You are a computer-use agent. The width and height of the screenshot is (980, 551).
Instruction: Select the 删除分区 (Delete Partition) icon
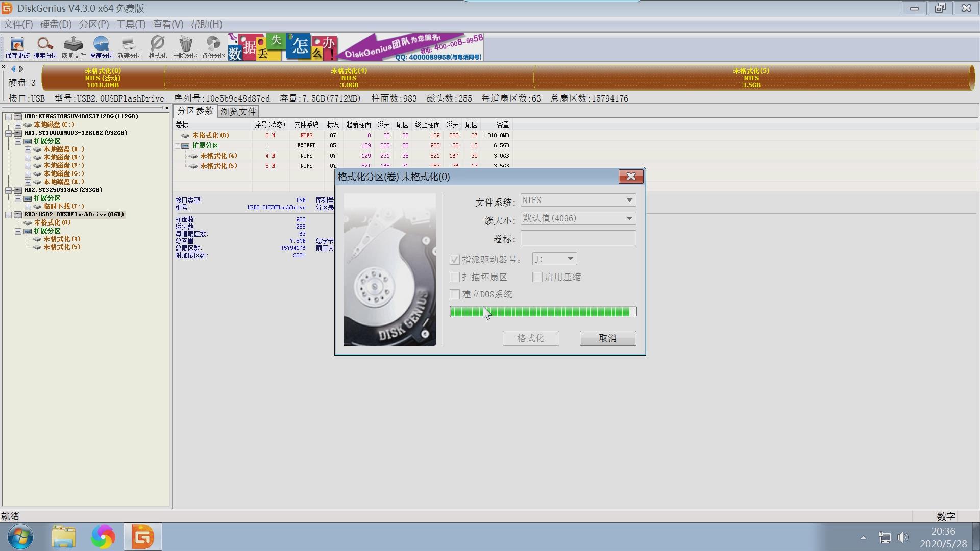[185, 47]
